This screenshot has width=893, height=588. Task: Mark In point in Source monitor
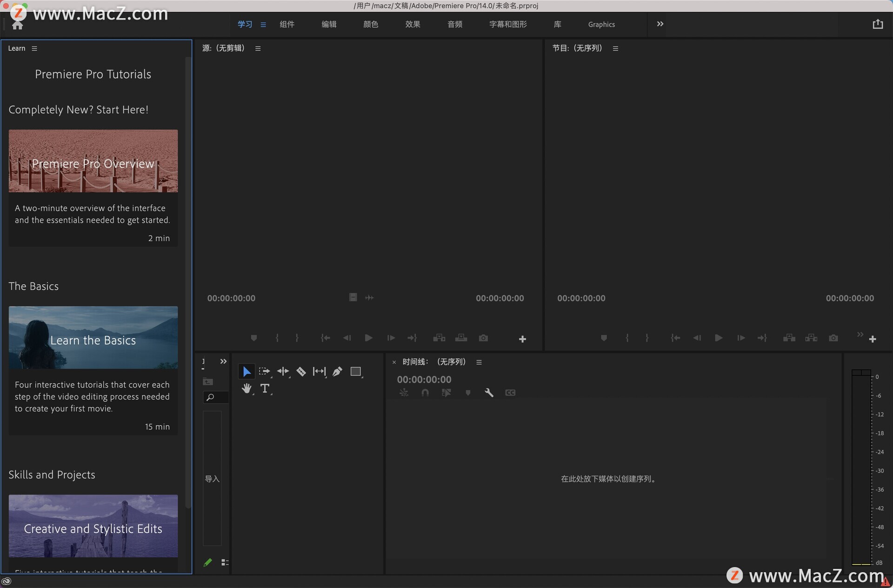(x=277, y=338)
